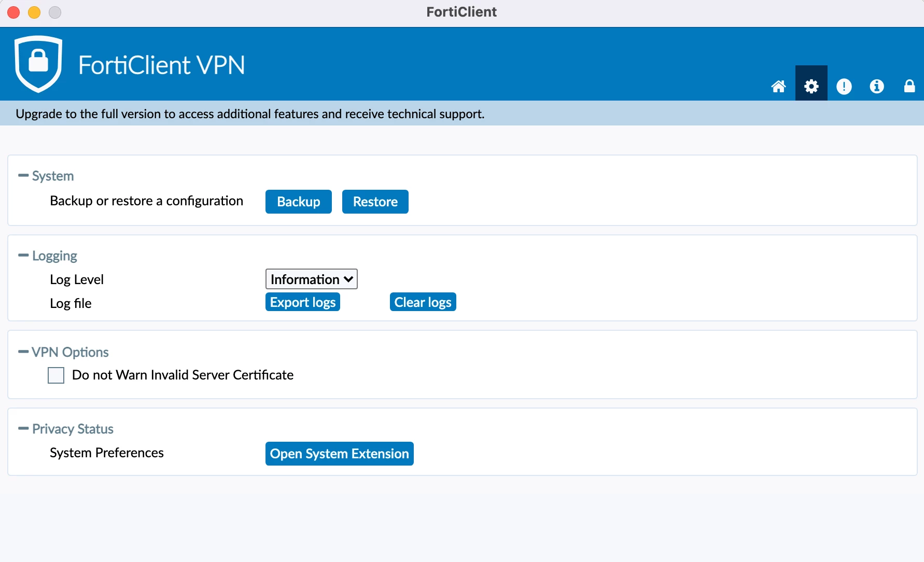This screenshot has height=562, width=924.
Task: Enable Do not Warn Invalid Server Certificate
Action: tap(56, 375)
